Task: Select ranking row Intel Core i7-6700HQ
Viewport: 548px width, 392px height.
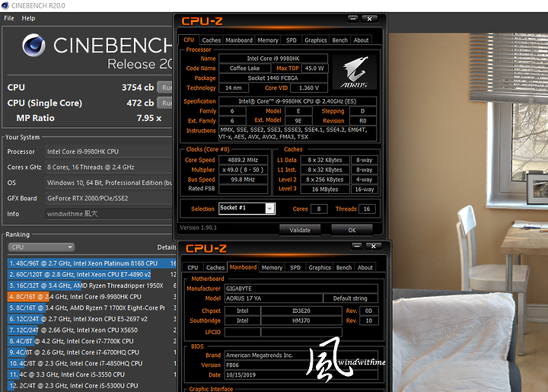Action: 91,352
